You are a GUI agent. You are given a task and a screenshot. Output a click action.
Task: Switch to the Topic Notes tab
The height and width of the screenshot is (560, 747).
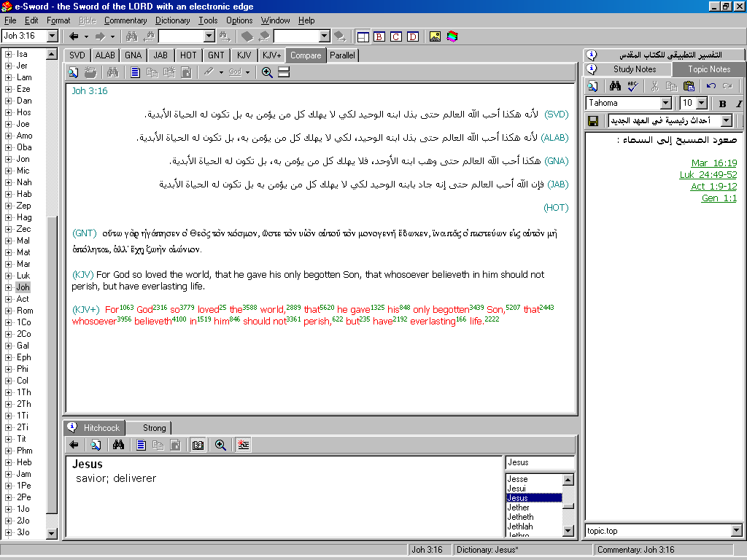709,69
